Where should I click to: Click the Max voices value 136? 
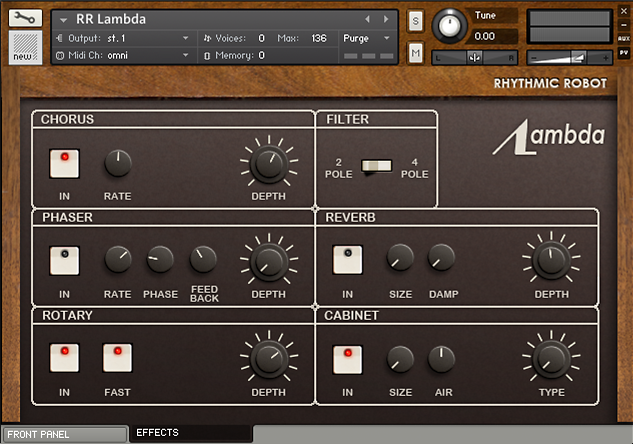pyautogui.click(x=319, y=38)
